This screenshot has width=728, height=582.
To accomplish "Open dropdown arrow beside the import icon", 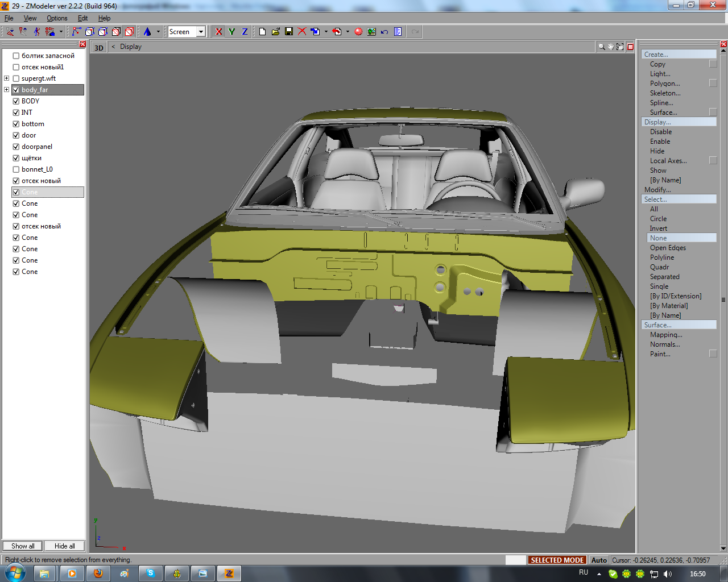I will (326, 32).
